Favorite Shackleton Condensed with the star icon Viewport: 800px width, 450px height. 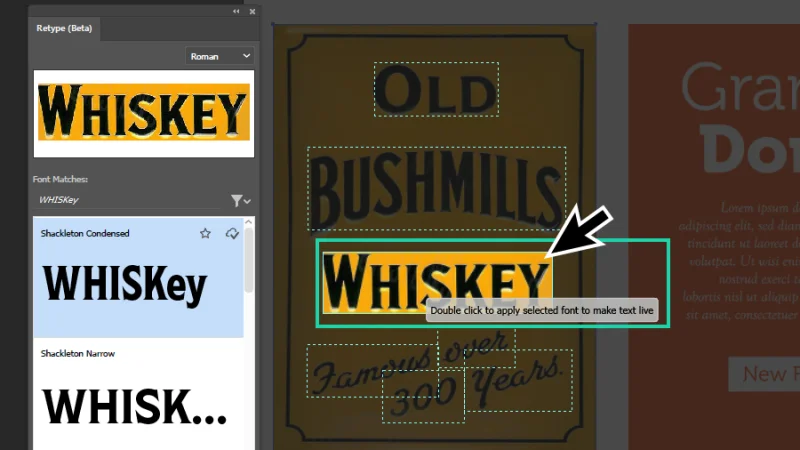coord(205,233)
